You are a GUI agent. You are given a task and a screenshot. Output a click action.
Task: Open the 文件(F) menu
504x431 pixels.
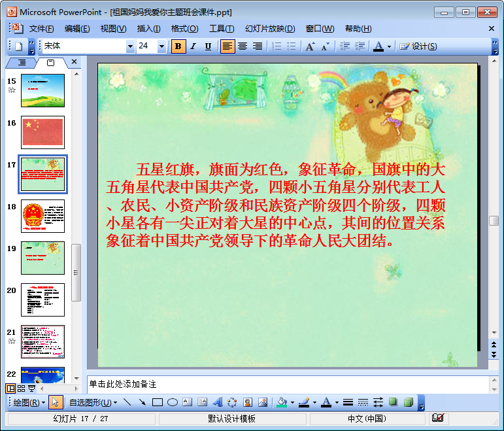[x=41, y=29]
